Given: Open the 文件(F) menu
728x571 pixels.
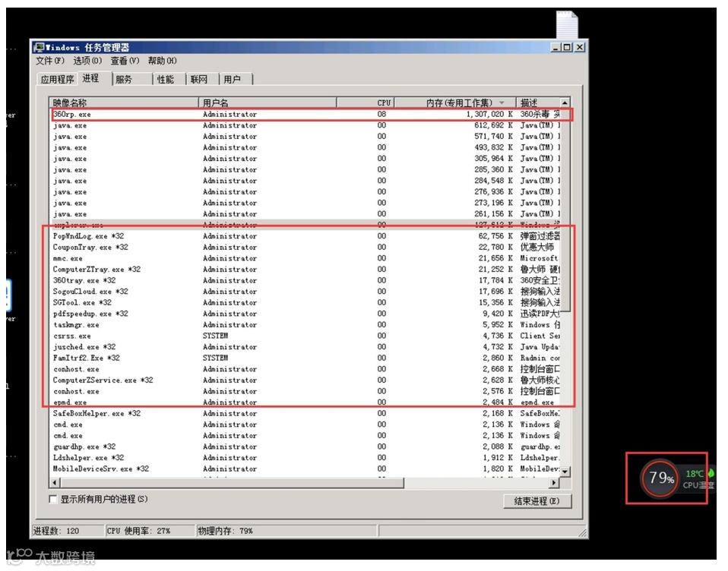Looking at the screenshot, I should click(x=49, y=61).
